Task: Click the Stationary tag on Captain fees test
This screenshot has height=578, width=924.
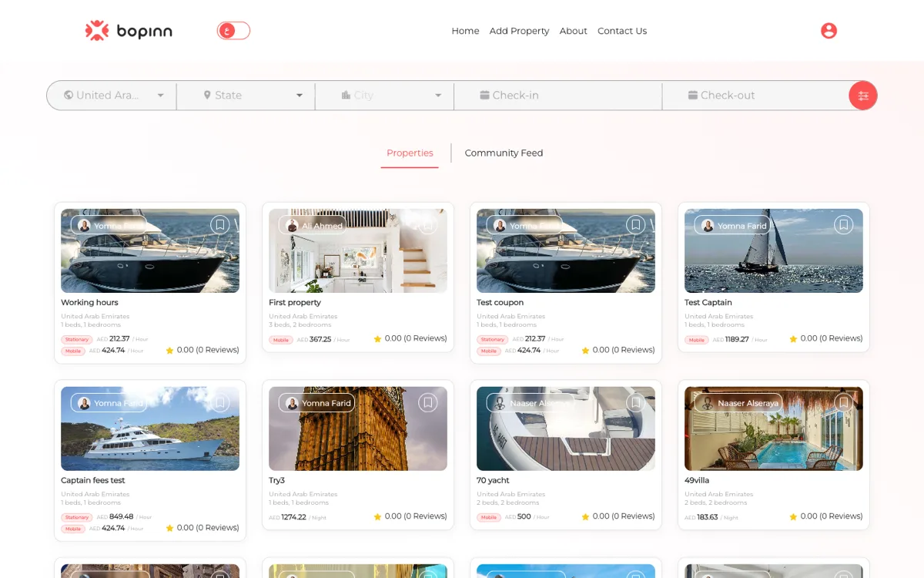Action: [x=77, y=518]
